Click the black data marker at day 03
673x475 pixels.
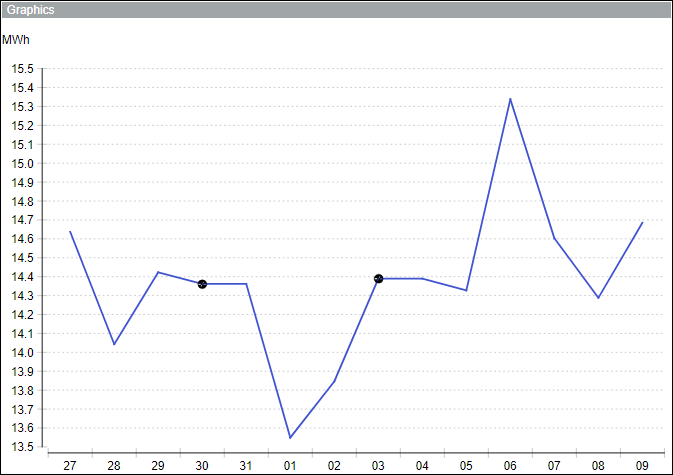378,278
